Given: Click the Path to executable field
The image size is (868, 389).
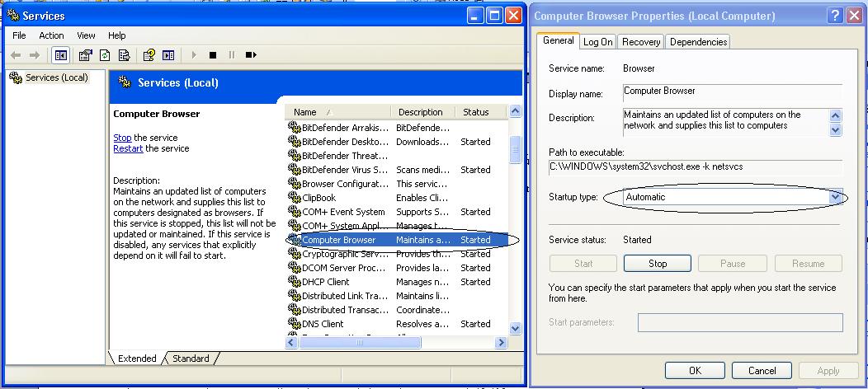Looking at the screenshot, I should point(696,166).
